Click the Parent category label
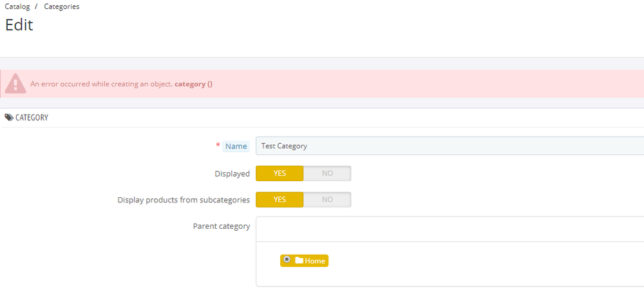The image size is (644, 292). pos(221,226)
